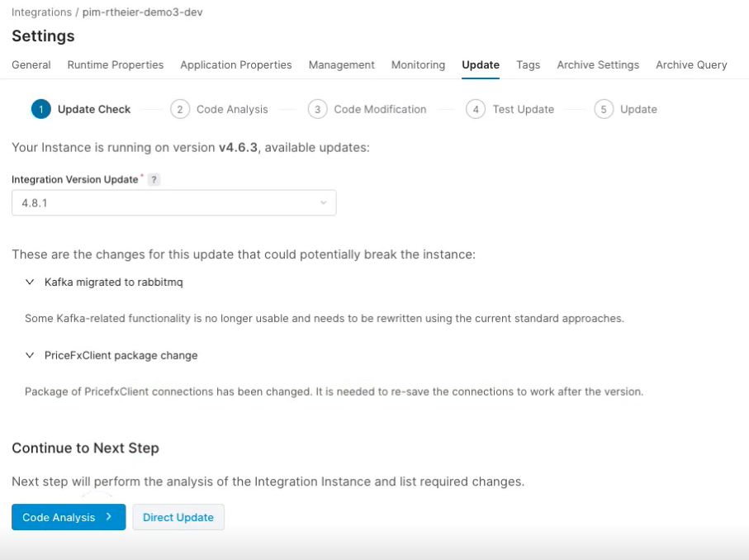Image resolution: width=749 pixels, height=560 pixels.
Task: Collapse the Kafka migrated to rabbitmq section
Action: point(31,282)
